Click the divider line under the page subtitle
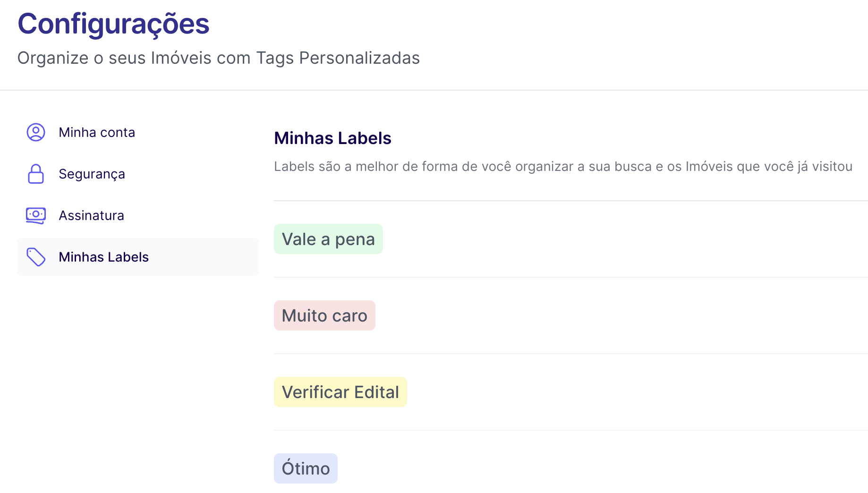The width and height of the screenshot is (868, 493). click(x=434, y=90)
